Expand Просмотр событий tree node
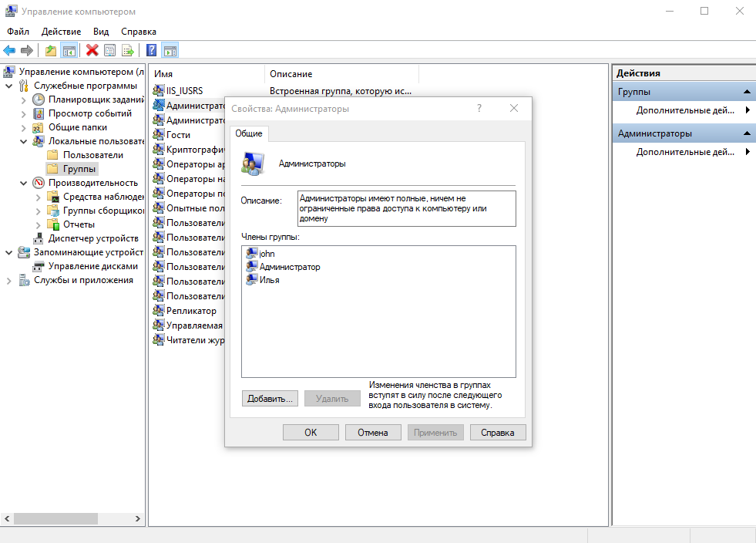This screenshot has width=756, height=543. [24, 114]
